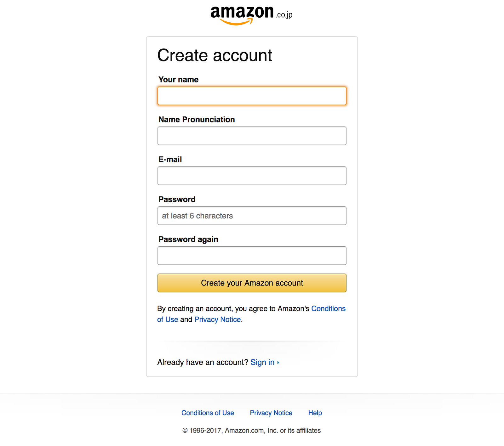Viewport: 504px width, 446px height.
Task: Focus the Your name input field
Action: pyautogui.click(x=252, y=96)
